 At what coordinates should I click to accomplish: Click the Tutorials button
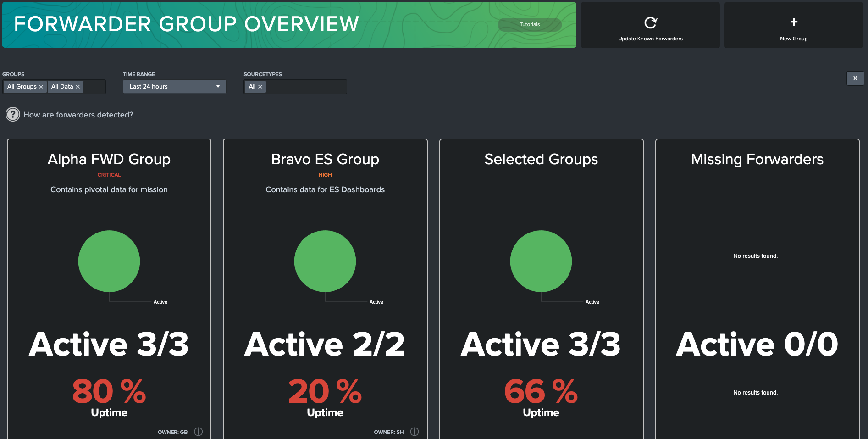(x=529, y=24)
